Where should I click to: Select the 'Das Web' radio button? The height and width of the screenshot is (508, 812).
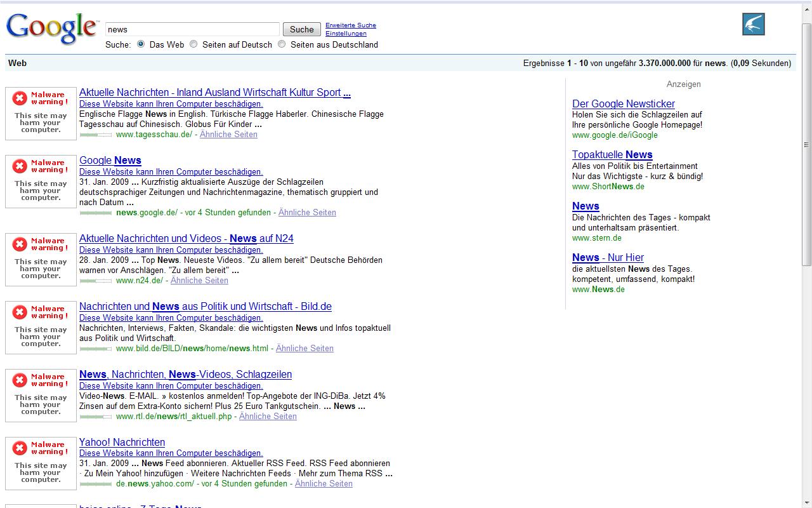click(141, 44)
